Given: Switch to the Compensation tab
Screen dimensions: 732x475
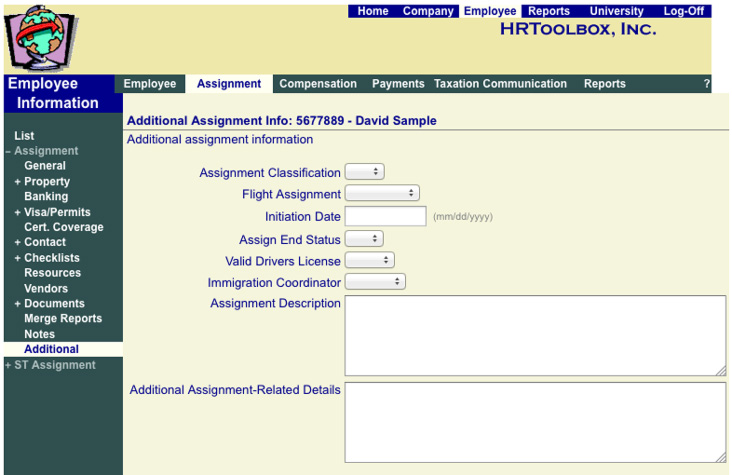Looking at the screenshot, I should pos(318,84).
